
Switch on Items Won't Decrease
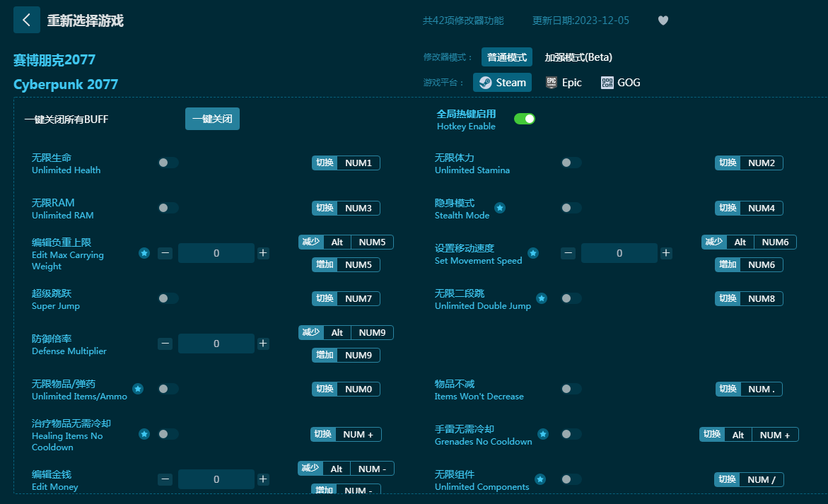pyautogui.click(x=571, y=389)
